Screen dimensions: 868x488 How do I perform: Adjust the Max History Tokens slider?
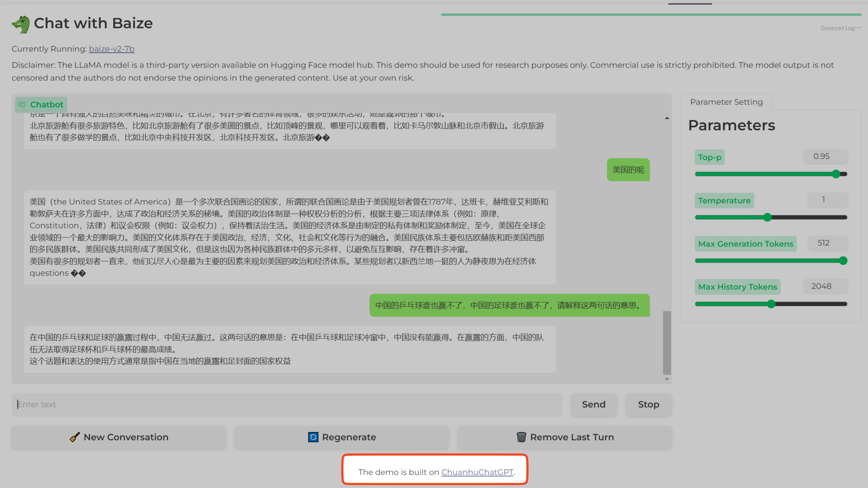771,304
